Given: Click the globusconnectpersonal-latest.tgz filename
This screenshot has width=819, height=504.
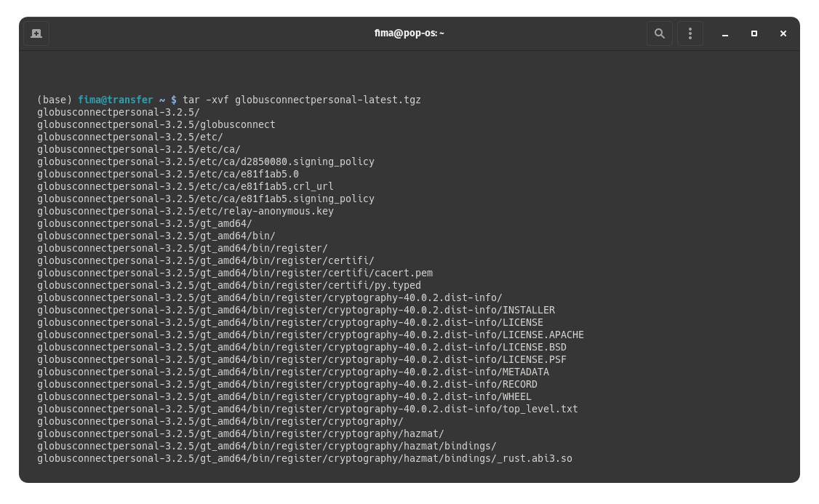Looking at the screenshot, I should click(x=327, y=100).
